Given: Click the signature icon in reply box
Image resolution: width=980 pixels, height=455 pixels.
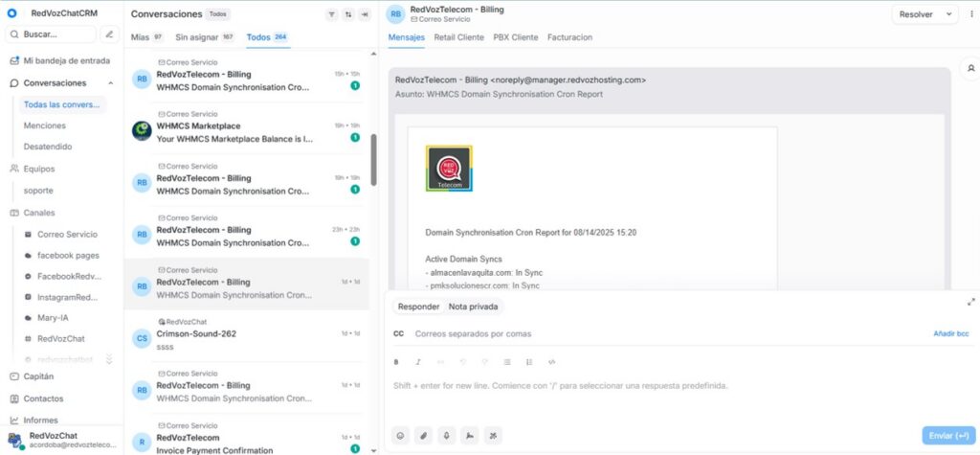Looking at the screenshot, I should tap(469, 435).
